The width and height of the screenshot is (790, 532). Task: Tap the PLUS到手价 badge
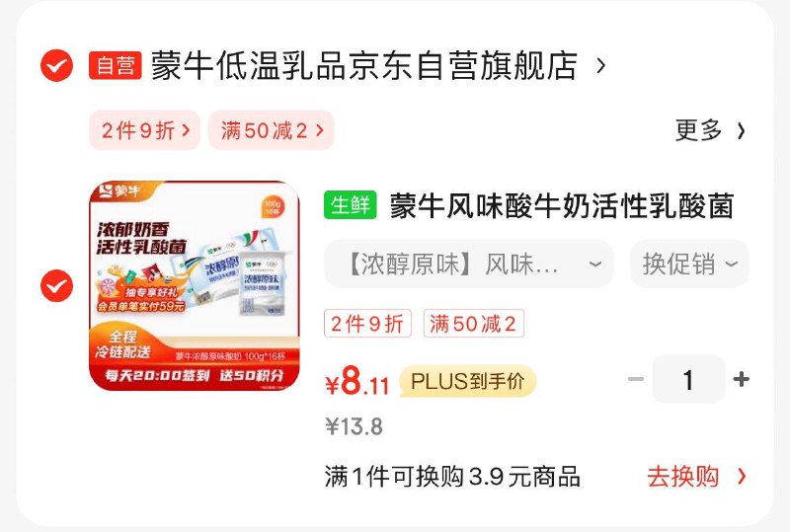click(x=468, y=381)
